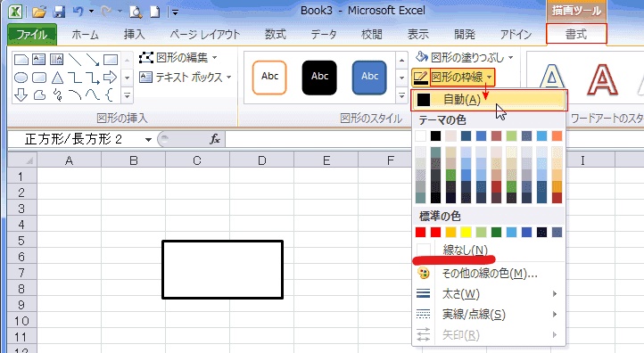Open the Weight (太さ) submenu
This screenshot has height=353, width=644.
click(x=489, y=294)
